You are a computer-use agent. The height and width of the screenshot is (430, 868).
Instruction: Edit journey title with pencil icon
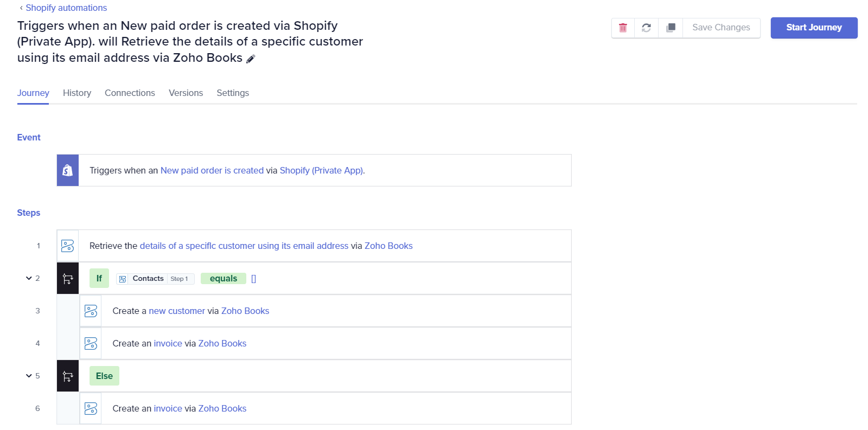click(251, 59)
